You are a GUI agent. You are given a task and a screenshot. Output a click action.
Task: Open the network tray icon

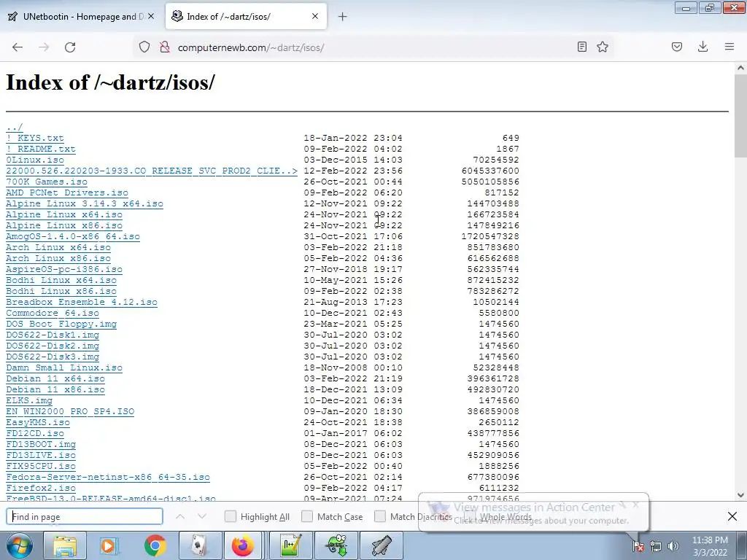tap(656, 547)
